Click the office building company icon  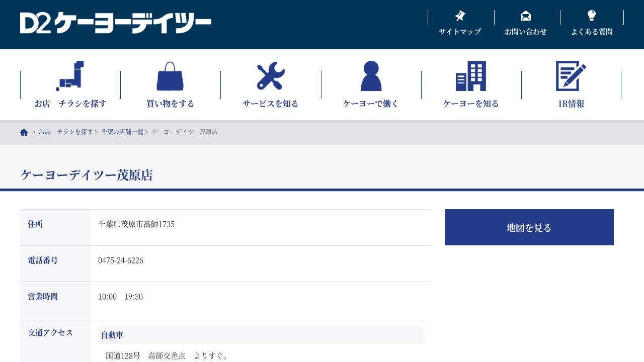(x=471, y=76)
